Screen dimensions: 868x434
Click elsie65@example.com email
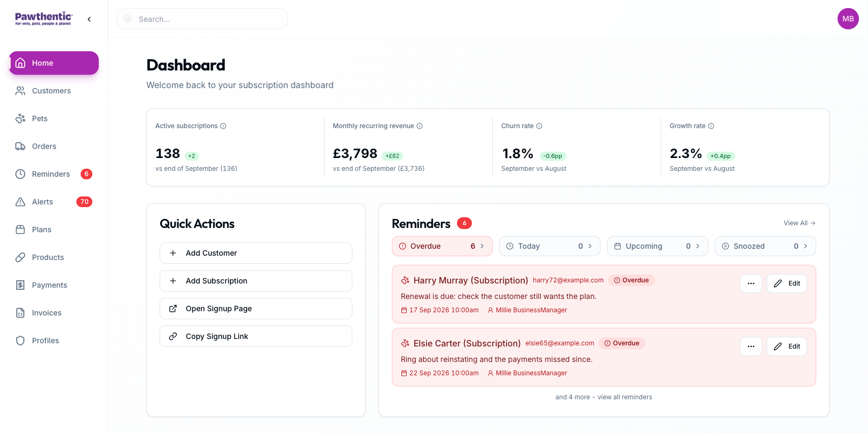(x=559, y=343)
